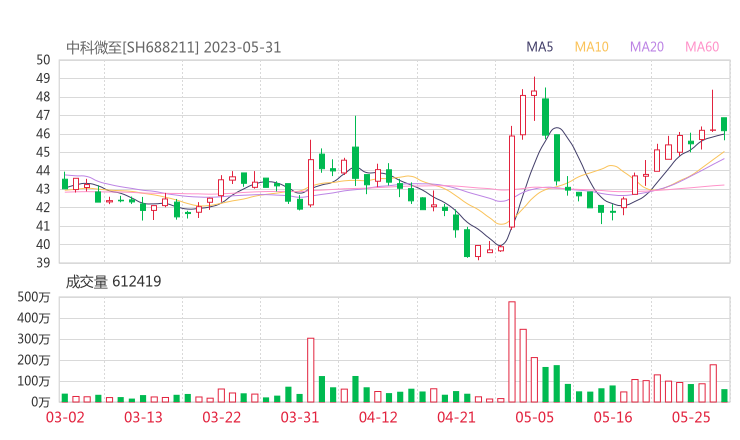Click the MA5 legend label

(x=539, y=47)
